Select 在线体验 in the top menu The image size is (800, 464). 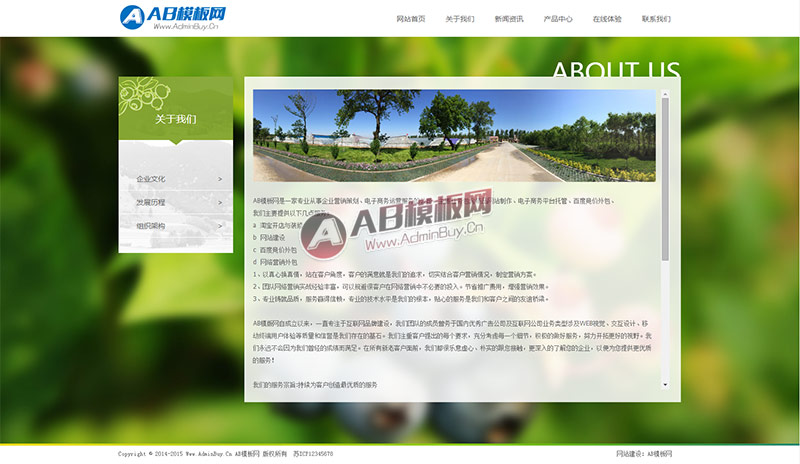pyautogui.click(x=607, y=19)
